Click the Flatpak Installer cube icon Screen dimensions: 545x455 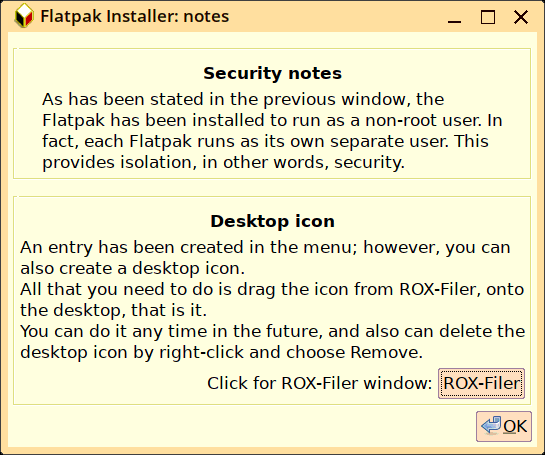click(x=24, y=16)
